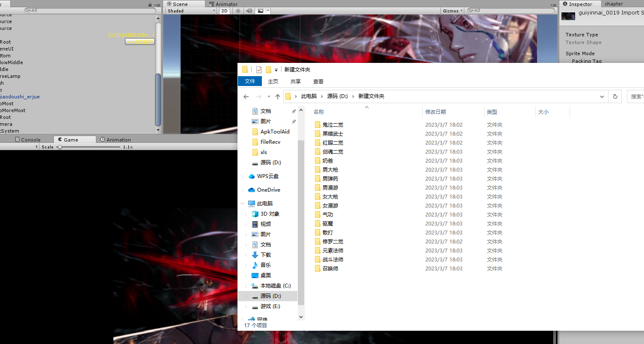
Task: Open WPS云盘 cloud icon in sidebar
Action: 252,176
